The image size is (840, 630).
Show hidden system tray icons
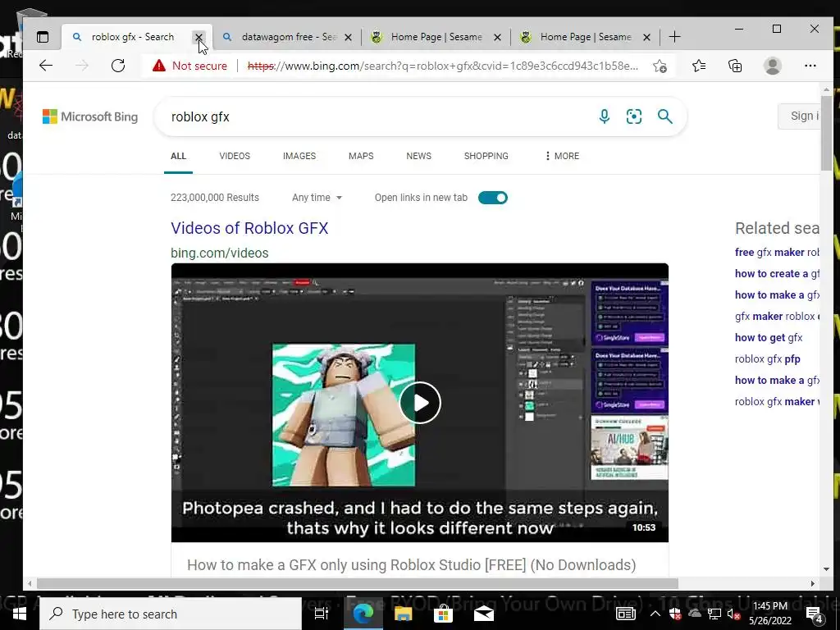pyautogui.click(x=655, y=614)
